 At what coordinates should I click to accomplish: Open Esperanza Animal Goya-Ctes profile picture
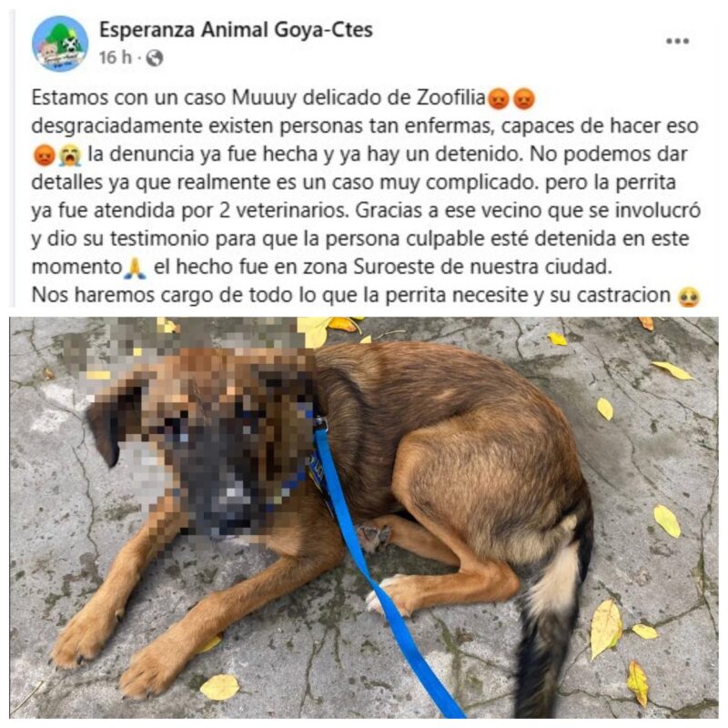(x=60, y=43)
